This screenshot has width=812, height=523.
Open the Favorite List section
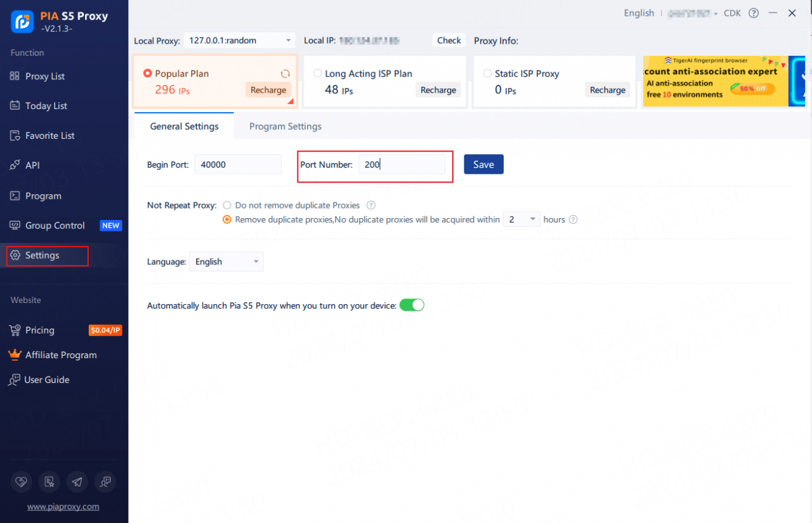tap(49, 136)
